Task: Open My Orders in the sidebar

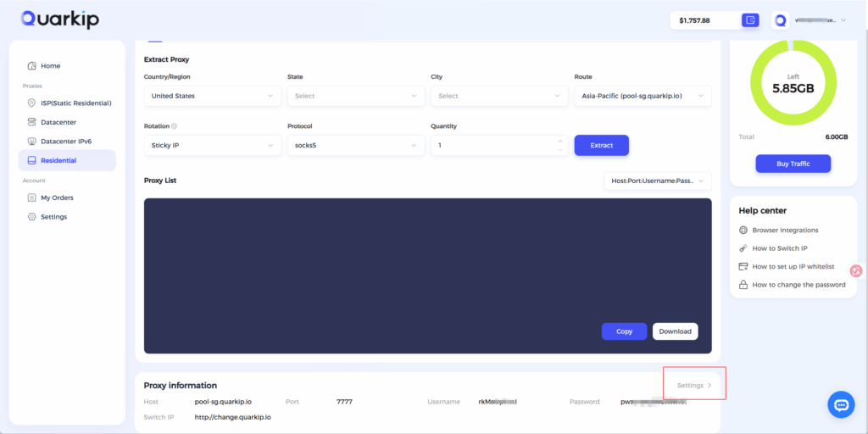Action: [x=57, y=198]
